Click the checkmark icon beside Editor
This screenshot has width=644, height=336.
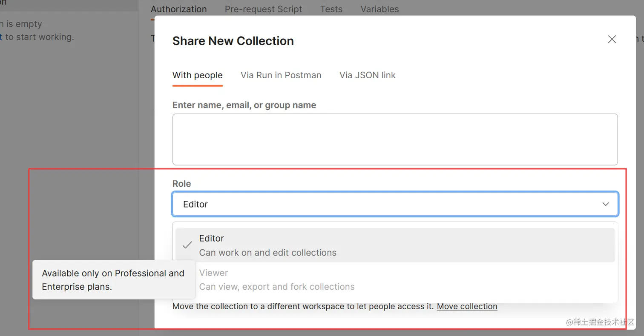[x=187, y=245]
